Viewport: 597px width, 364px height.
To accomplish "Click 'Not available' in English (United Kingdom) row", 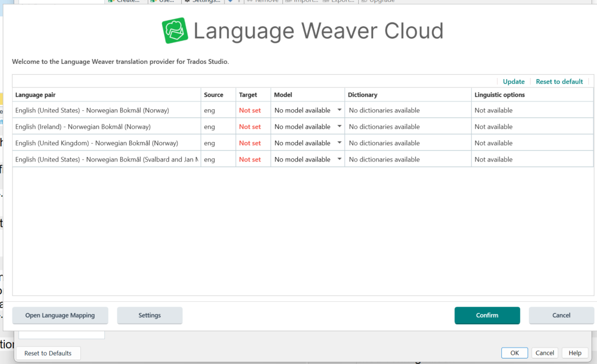I will (493, 143).
